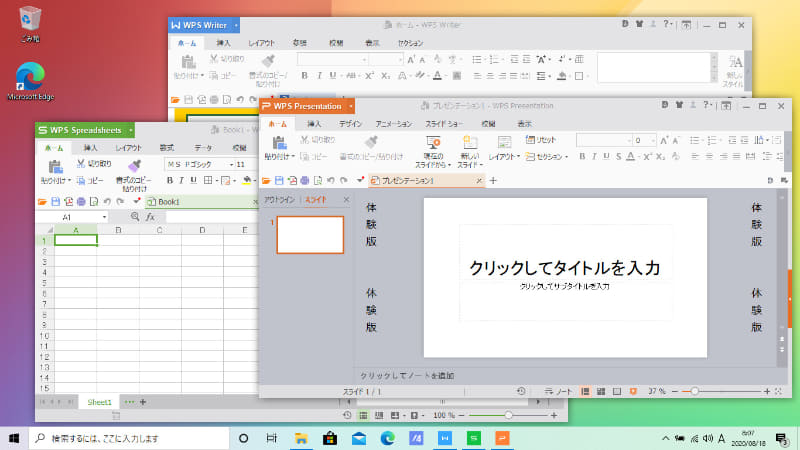Image resolution: width=800 pixels, height=450 pixels.
Task: Click the subtitle placeholder on the slide
Action: point(565,287)
